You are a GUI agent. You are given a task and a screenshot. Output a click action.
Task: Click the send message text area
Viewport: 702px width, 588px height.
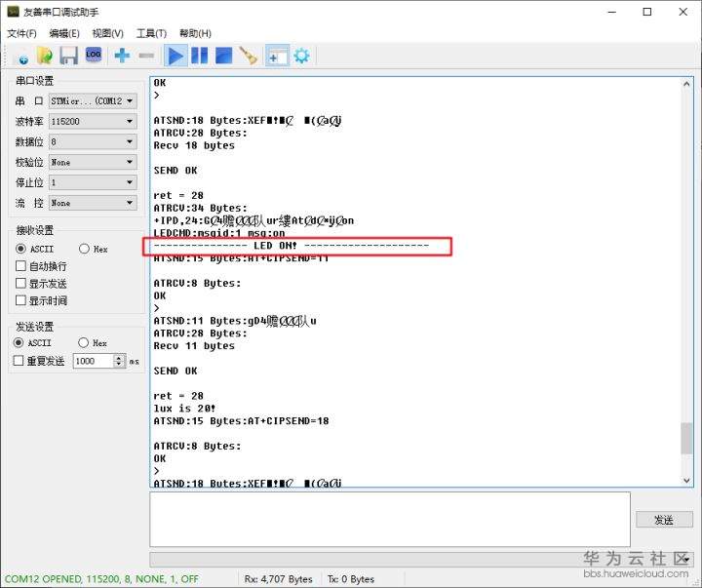tap(389, 519)
